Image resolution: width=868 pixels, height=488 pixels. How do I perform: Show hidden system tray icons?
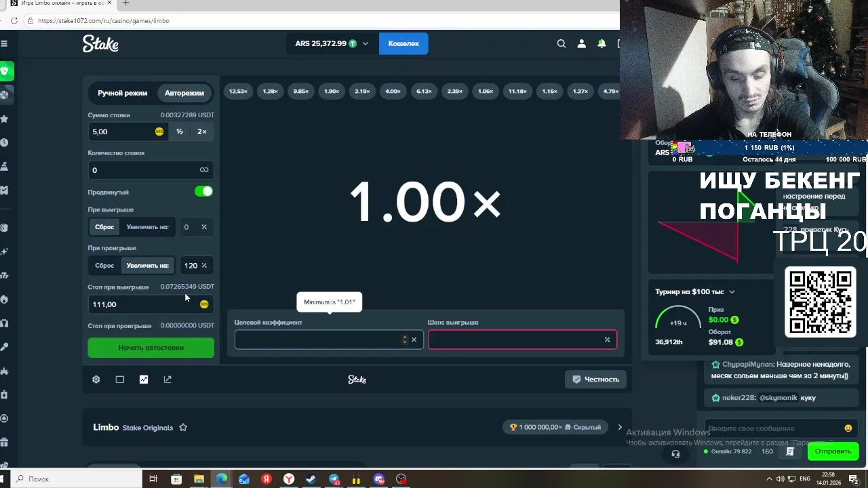click(x=769, y=479)
